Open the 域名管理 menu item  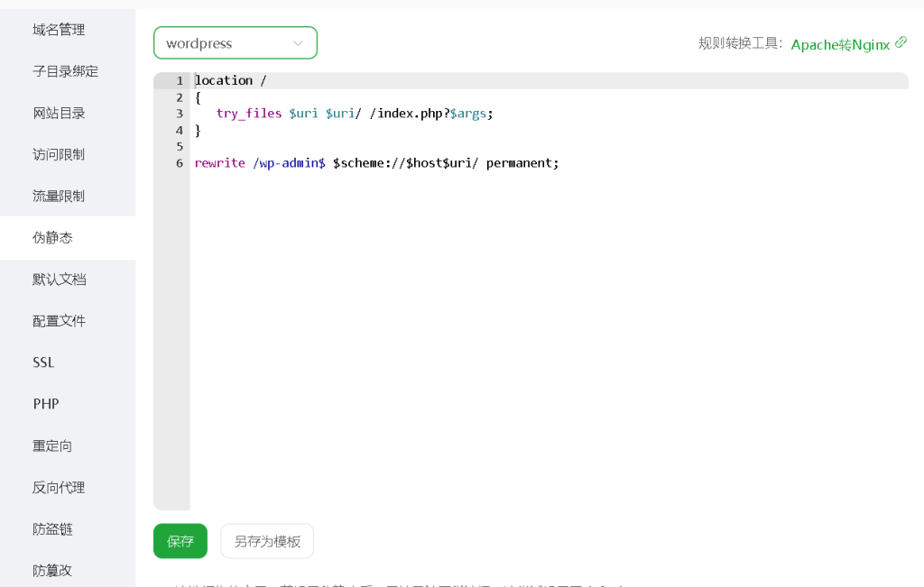[x=59, y=30]
